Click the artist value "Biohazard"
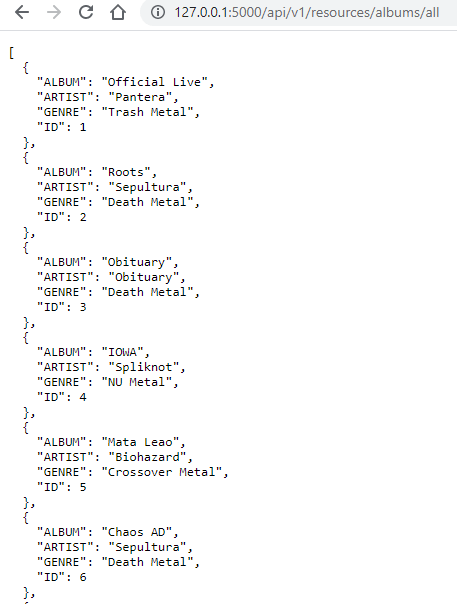 pos(147,457)
